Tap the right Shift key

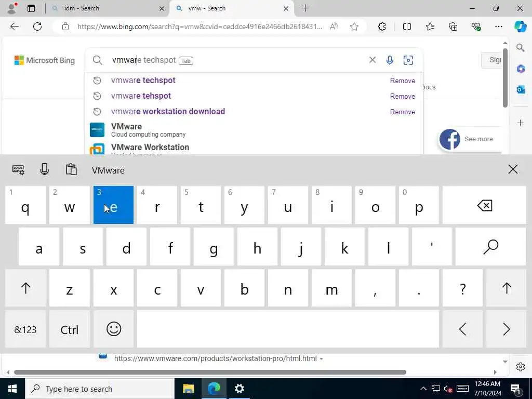click(506, 288)
